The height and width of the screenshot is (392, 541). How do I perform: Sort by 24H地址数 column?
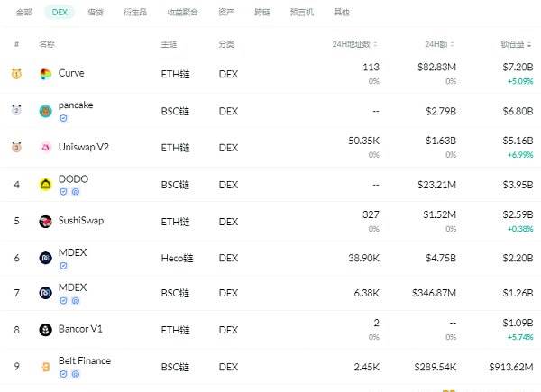[355, 43]
